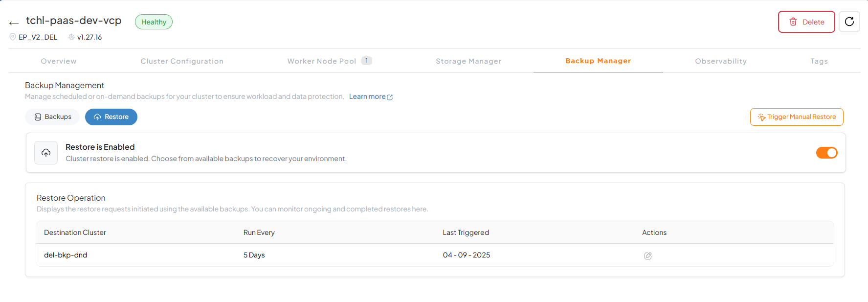Image resolution: width=868 pixels, height=302 pixels.
Task: Click the Last Triggered column header
Action: point(466,232)
